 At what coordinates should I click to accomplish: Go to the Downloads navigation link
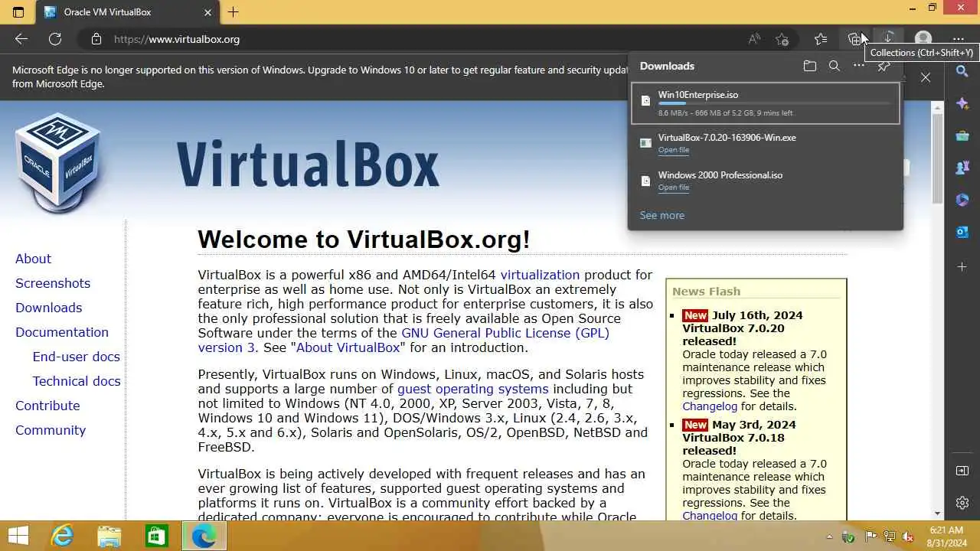48,308
